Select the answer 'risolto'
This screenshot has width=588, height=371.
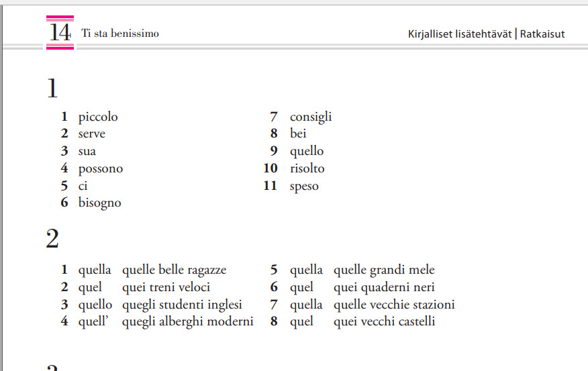(307, 168)
